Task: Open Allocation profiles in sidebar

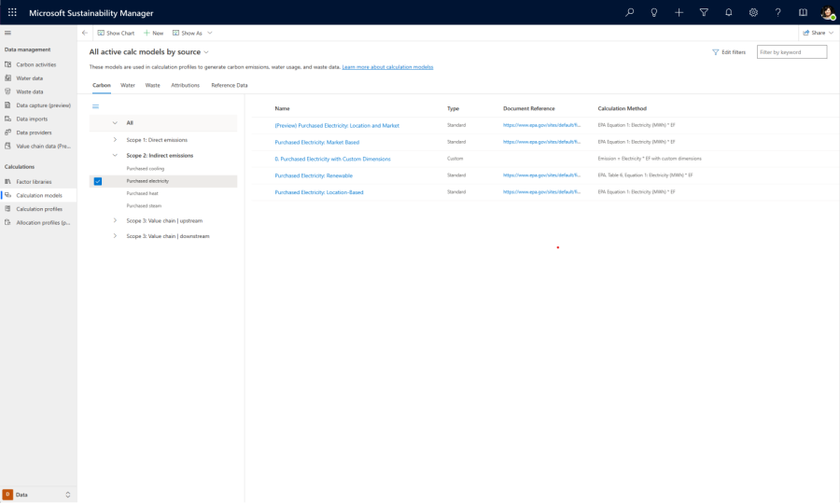Action: click(43, 223)
